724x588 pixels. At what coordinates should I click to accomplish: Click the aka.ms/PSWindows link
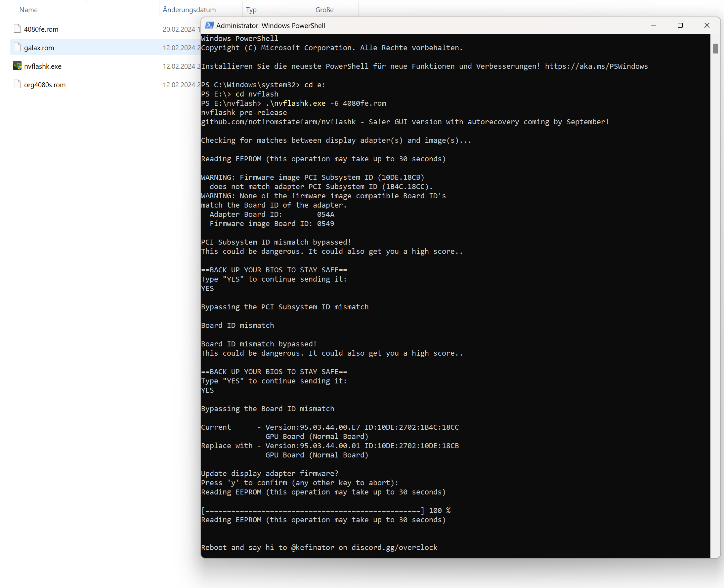tap(596, 66)
